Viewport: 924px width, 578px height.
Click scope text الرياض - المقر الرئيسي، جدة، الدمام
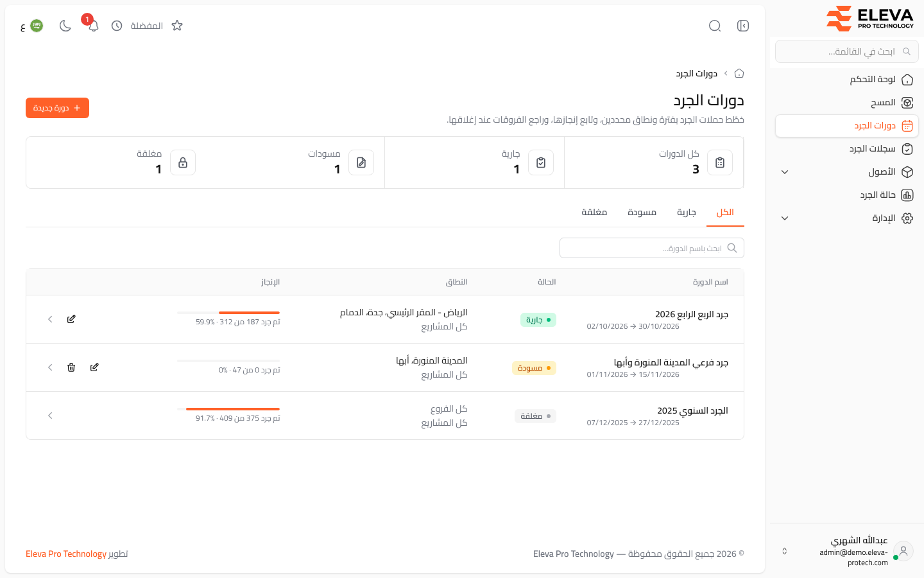coord(404,312)
